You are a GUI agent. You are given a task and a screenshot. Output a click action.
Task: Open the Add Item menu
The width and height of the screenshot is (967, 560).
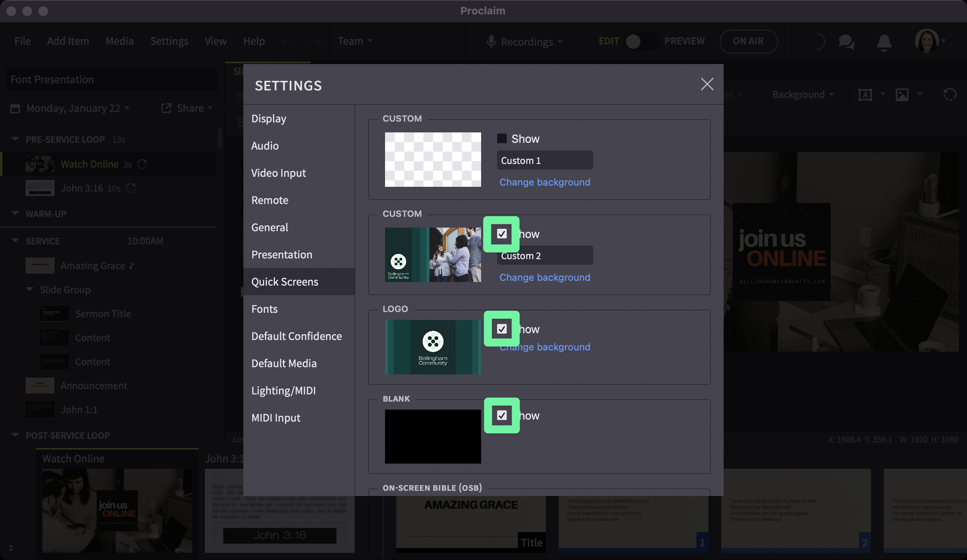click(x=68, y=41)
